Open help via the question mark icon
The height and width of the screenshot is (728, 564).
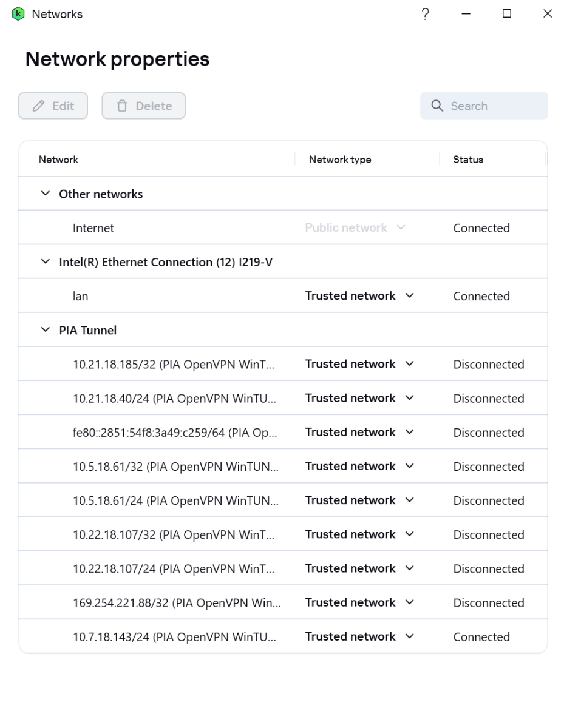pyautogui.click(x=426, y=14)
